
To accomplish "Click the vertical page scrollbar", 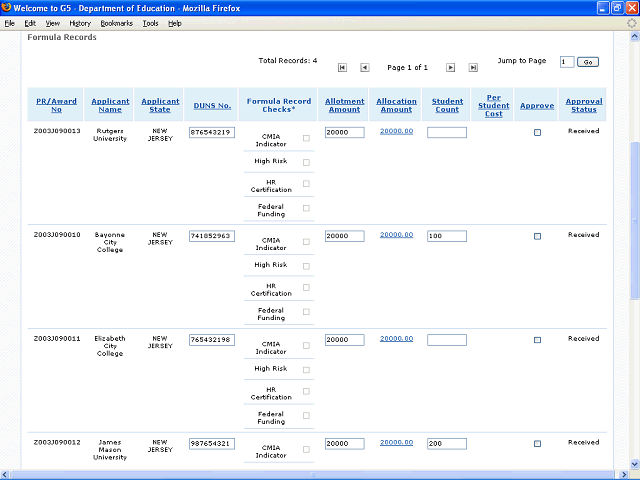I will click(633, 220).
